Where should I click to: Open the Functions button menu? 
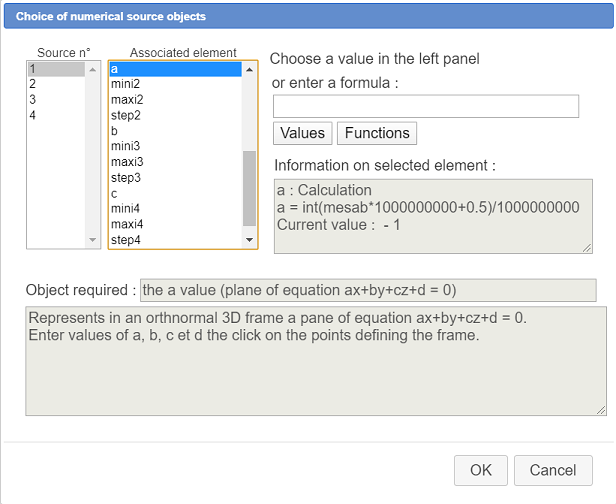pos(377,133)
